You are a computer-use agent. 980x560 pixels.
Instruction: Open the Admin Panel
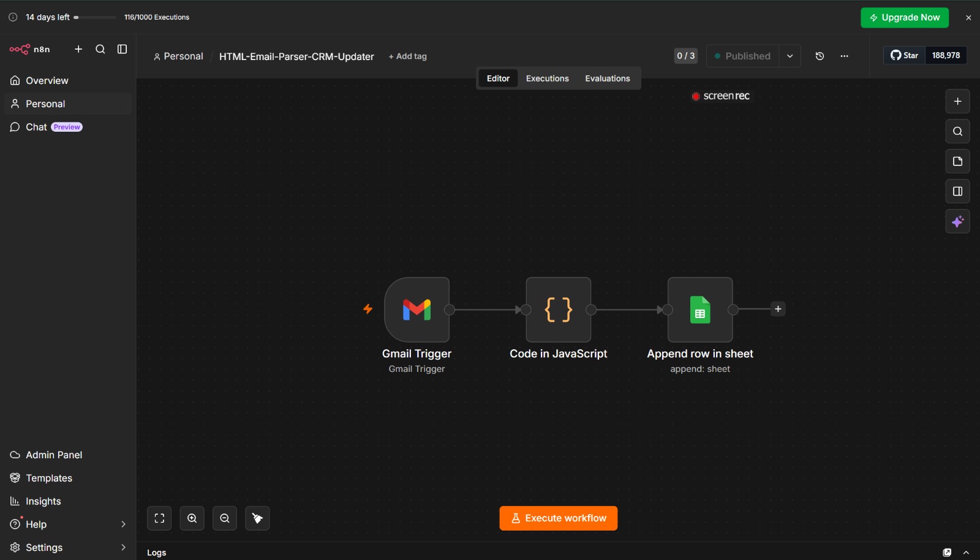pyautogui.click(x=68, y=455)
